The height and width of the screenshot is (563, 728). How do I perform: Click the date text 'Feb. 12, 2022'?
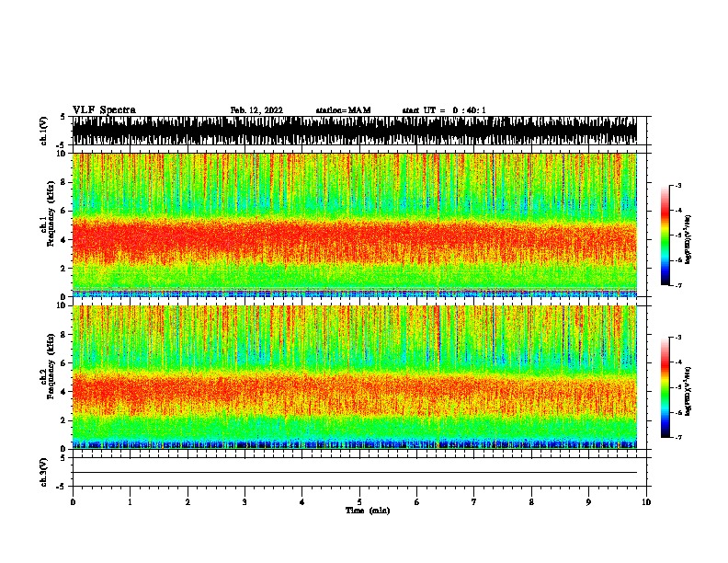coord(256,110)
